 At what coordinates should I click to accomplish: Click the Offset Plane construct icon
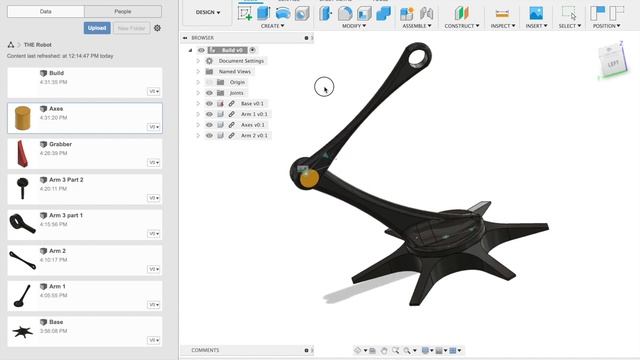coord(462,13)
